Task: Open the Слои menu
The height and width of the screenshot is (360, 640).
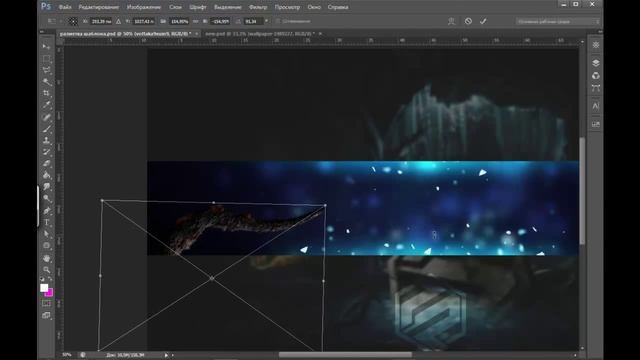Action: [x=176, y=7]
